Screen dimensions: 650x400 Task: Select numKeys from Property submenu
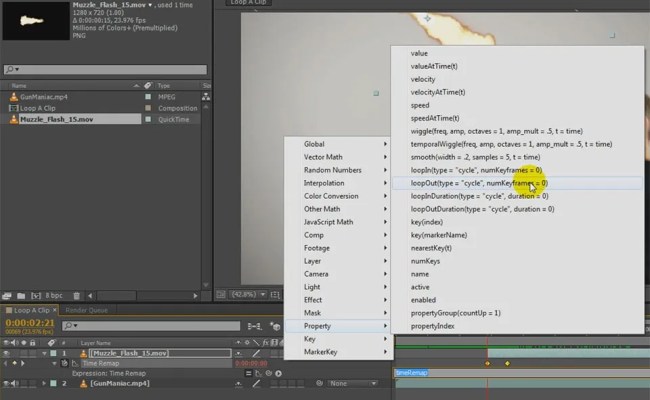pos(517,261)
